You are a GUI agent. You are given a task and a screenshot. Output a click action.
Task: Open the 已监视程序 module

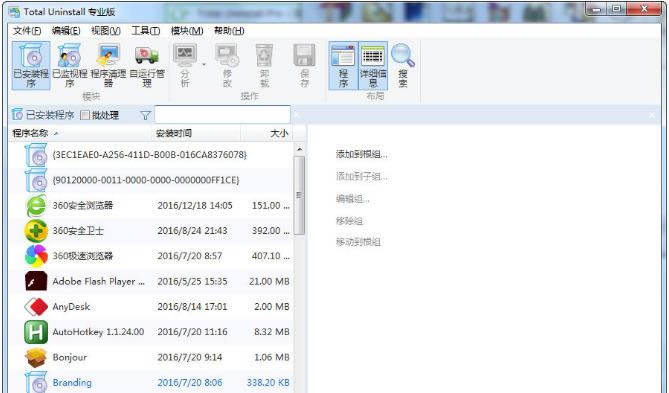tap(70, 65)
